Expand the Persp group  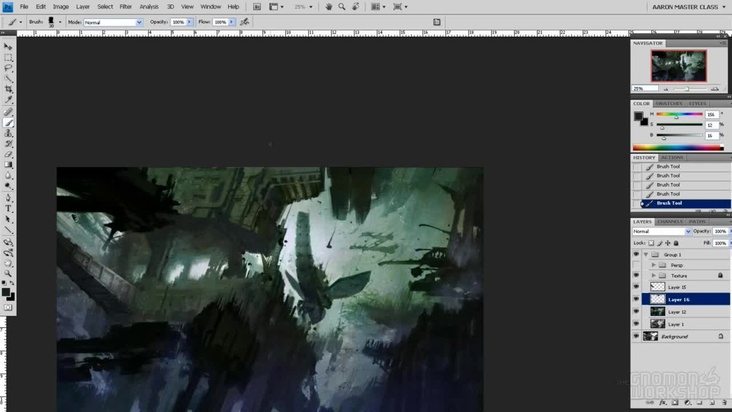(654, 265)
